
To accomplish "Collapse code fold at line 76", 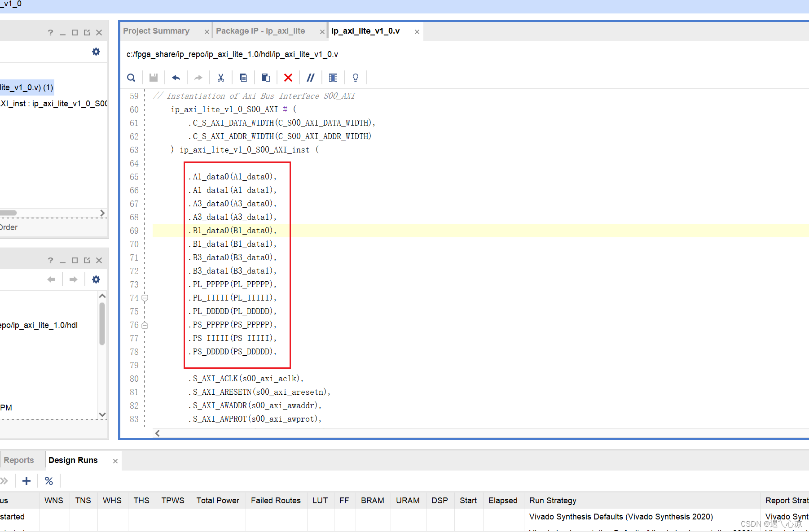I will click(145, 325).
